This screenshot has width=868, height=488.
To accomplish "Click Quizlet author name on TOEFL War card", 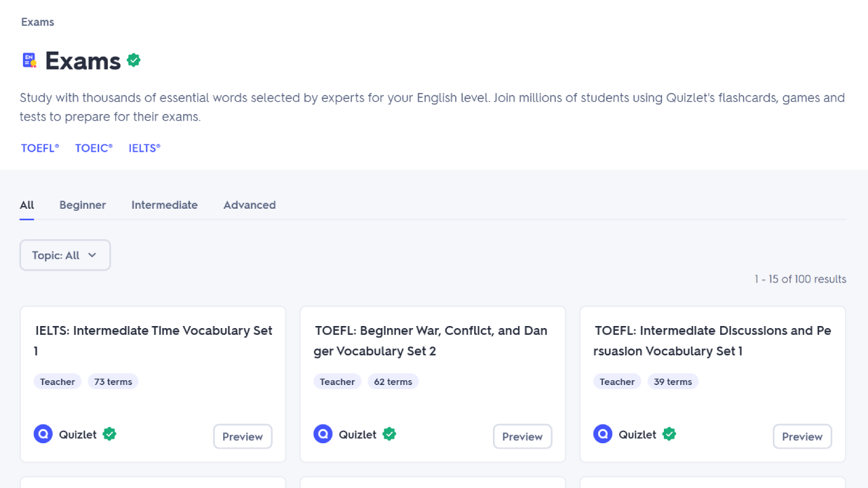I will tap(357, 434).
